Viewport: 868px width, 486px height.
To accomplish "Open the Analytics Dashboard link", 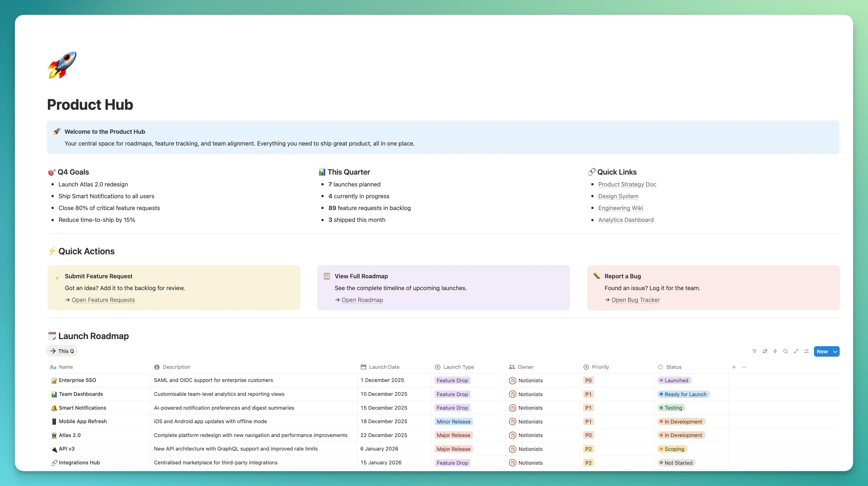I will point(626,220).
